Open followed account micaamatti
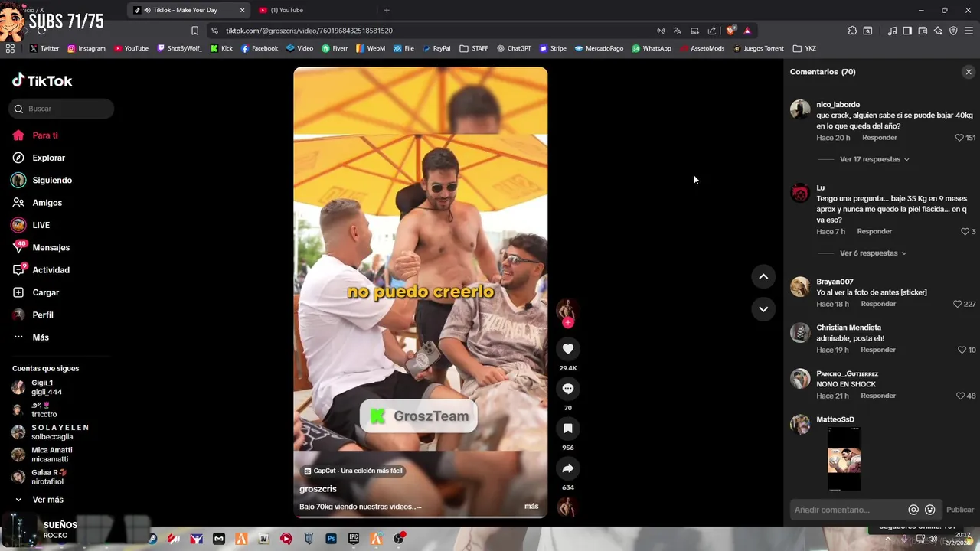 point(43,455)
